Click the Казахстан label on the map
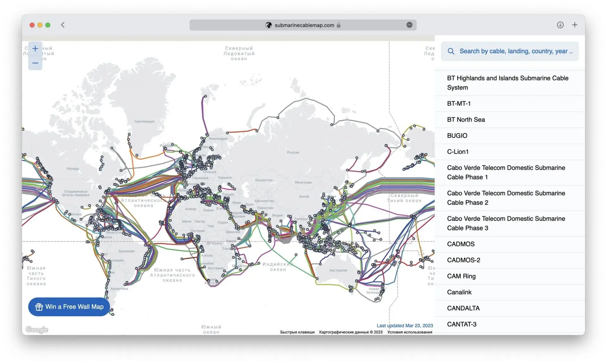Screen dimensions: 607x364 264,180
